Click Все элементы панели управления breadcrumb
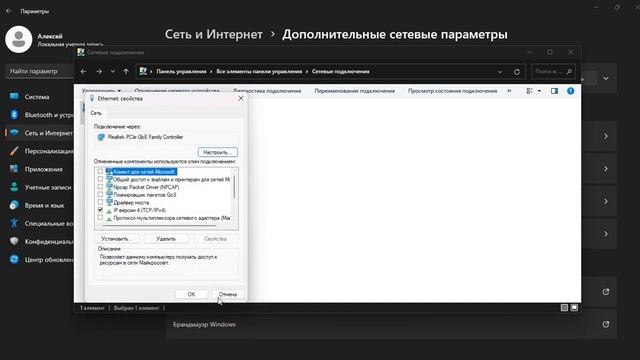The height and width of the screenshot is (360, 640). (259, 71)
